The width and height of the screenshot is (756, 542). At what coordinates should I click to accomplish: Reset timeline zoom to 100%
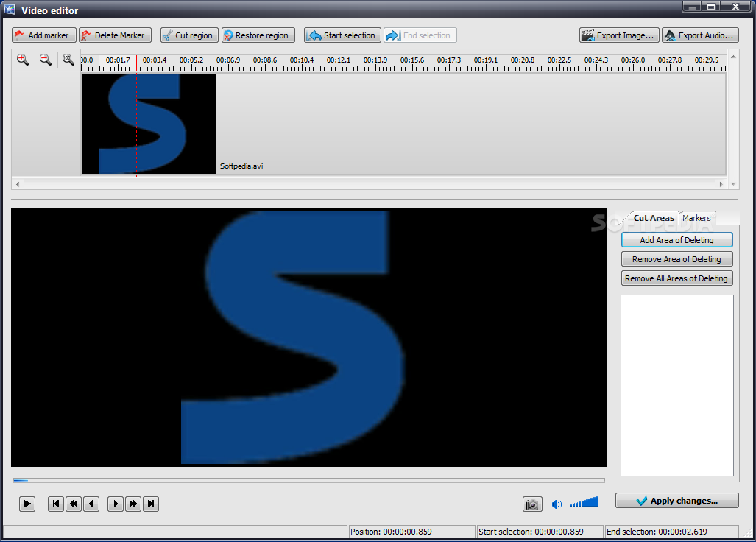click(68, 60)
